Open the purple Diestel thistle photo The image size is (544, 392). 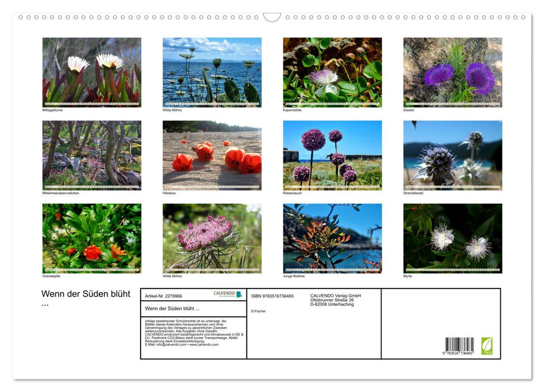[x=453, y=72]
